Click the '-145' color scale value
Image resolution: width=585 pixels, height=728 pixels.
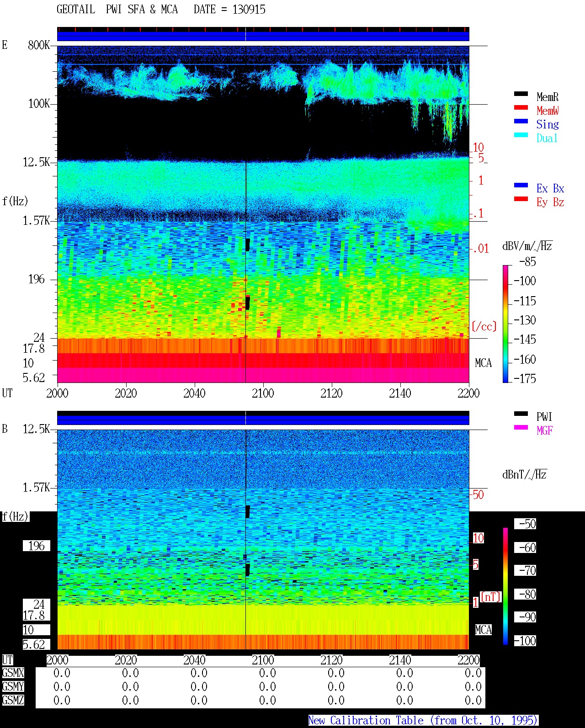click(525, 340)
